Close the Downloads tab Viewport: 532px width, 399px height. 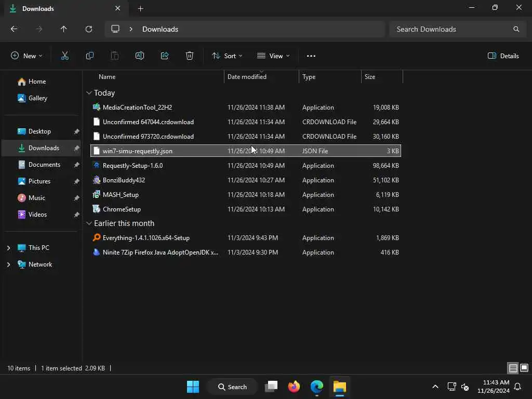click(118, 8)
